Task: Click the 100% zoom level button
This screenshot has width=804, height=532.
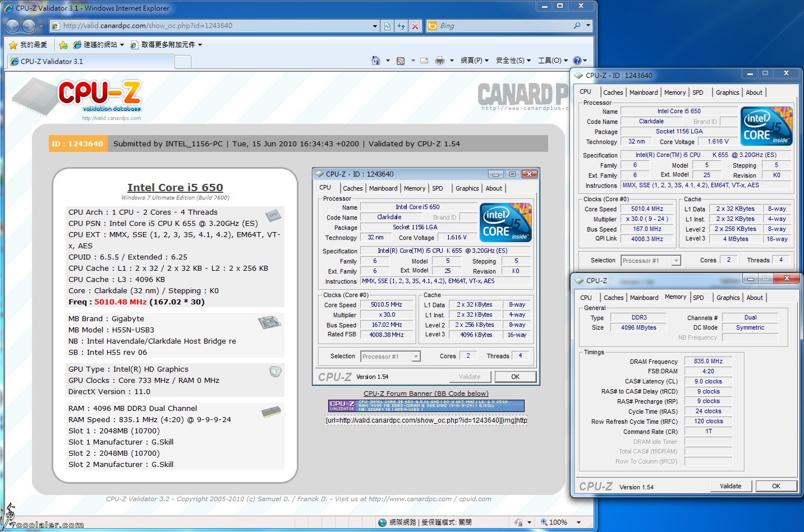Action: (x=554, y=522)
